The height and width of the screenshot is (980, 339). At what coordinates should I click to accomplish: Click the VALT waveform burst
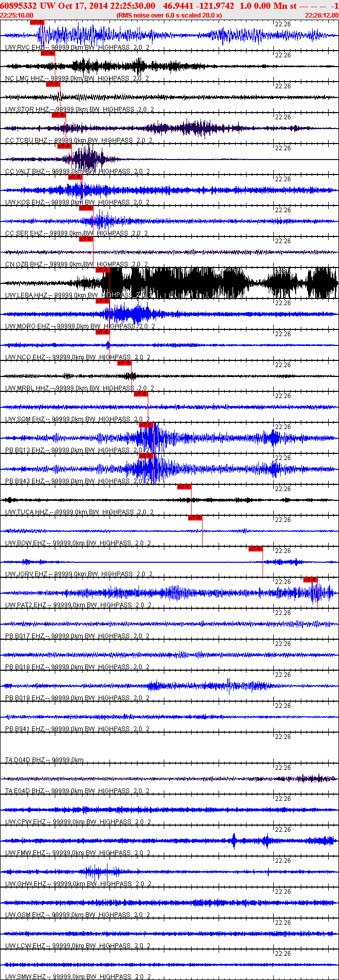pyautogui.click(x=88, y=159)
